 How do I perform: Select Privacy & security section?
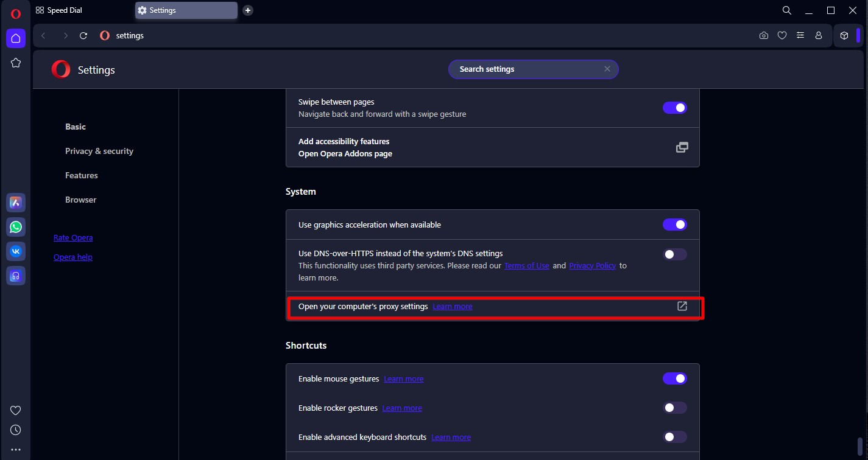coord(99,151)
